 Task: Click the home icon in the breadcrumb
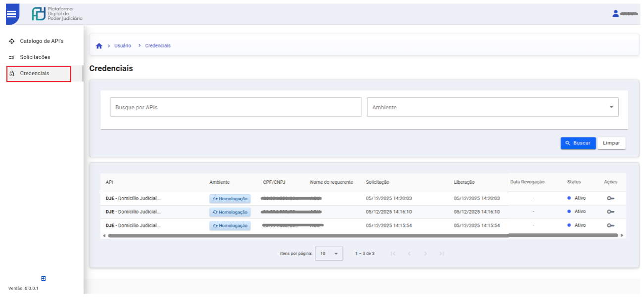coord(99,46)
